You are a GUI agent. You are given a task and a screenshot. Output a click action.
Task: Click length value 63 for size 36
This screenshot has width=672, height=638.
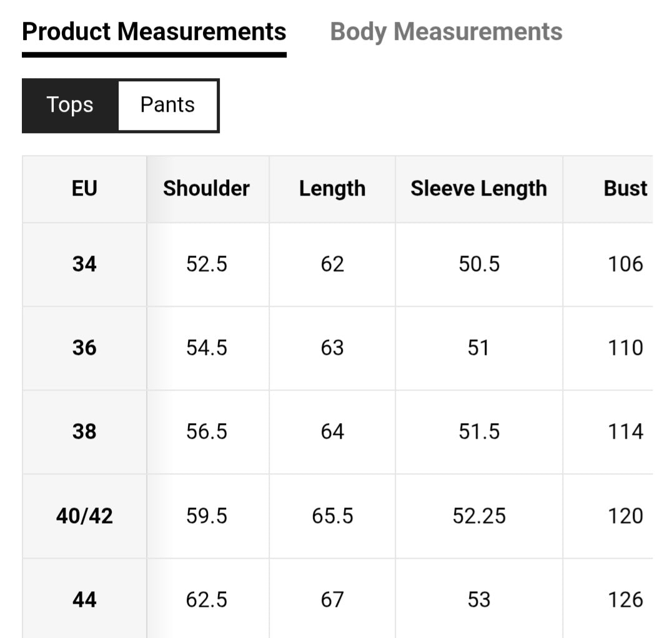[x=332, y=348]
